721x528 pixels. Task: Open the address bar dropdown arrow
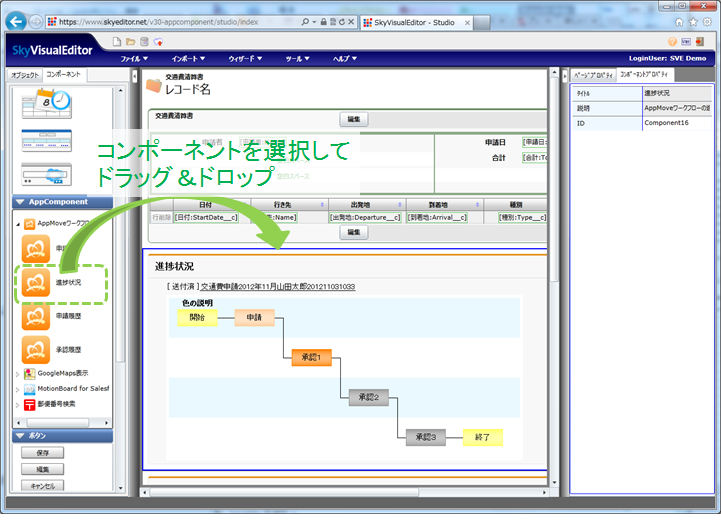(314, 22)
